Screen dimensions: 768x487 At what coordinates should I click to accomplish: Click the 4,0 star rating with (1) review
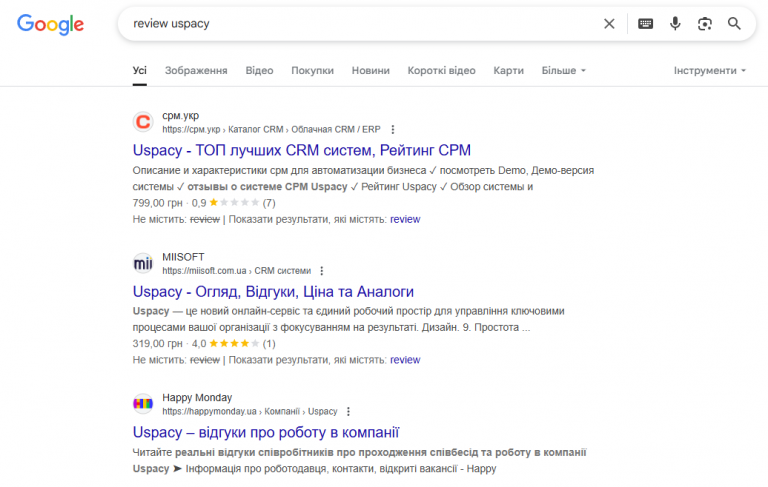coord(234,344)
